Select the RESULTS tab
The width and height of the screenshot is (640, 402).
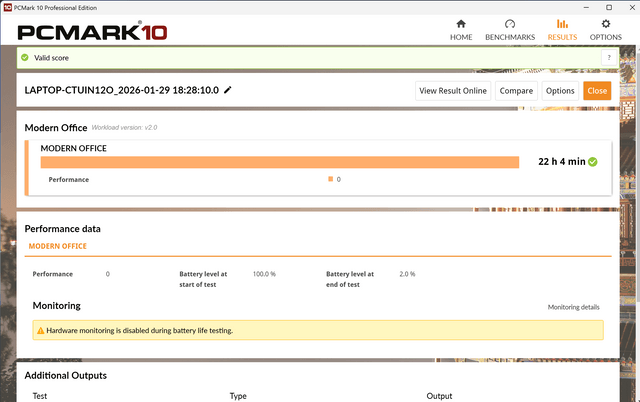coord(562,30)
